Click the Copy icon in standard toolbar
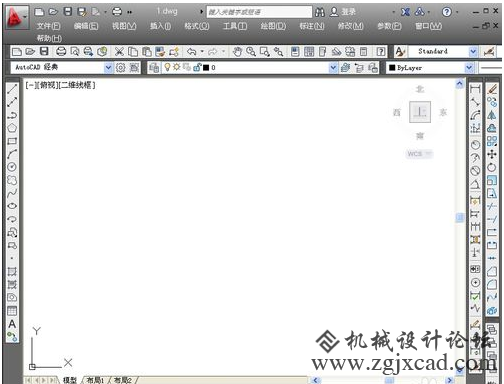This screenshot has width=504, height=384. click(x=133, y=52)
